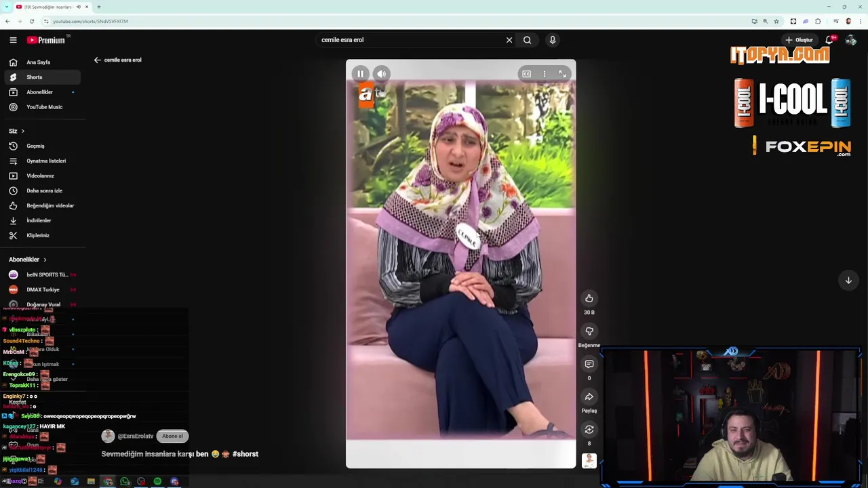
Task: Dislike the Short with thumbs down
Action: click(x=589, y=331)
